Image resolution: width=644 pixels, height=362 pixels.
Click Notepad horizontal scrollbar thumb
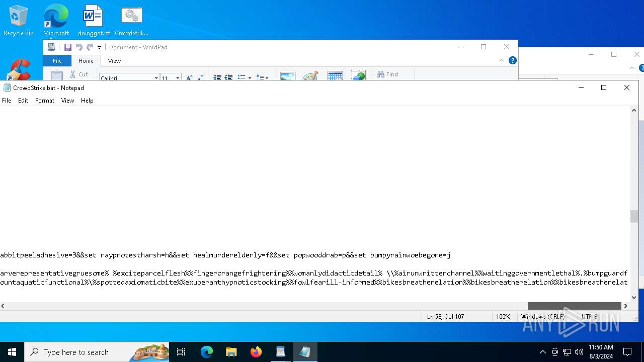click(574, 306)
